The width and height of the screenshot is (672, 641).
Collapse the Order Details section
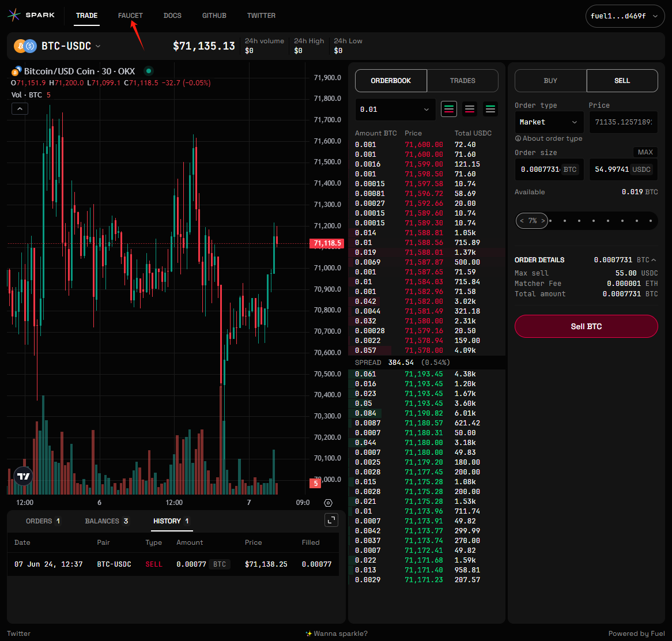point(654,260)
